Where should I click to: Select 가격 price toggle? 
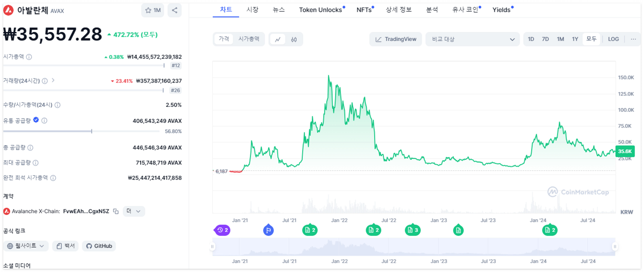[224, 39]
